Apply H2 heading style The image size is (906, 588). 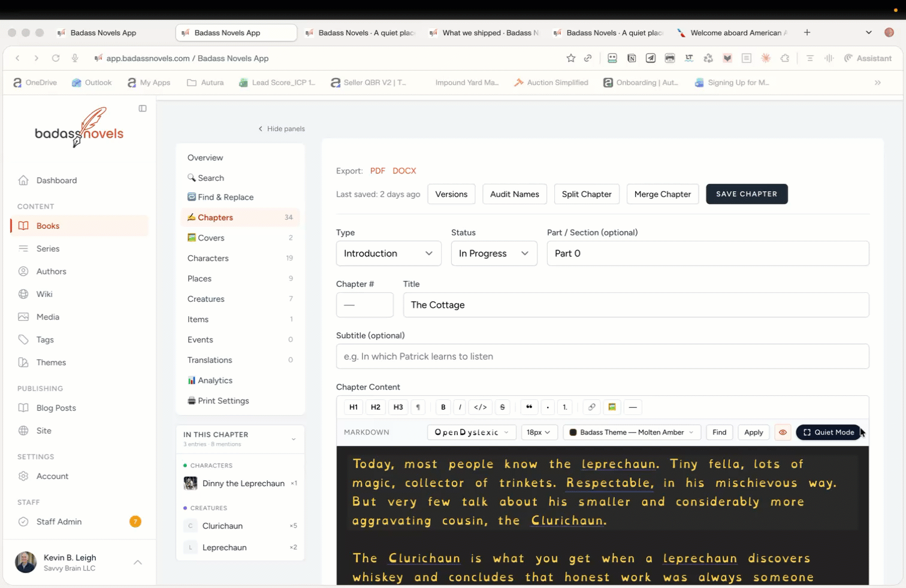tap(375, 407)
